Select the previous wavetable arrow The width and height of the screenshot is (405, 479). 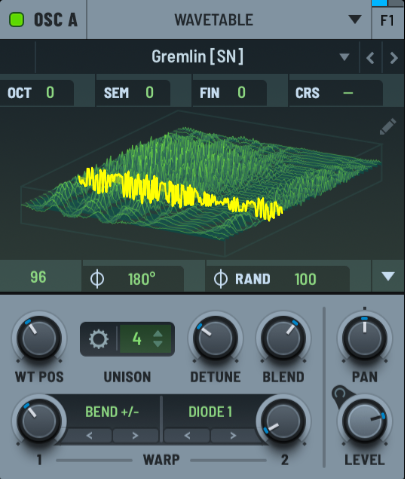coord(370,58)
